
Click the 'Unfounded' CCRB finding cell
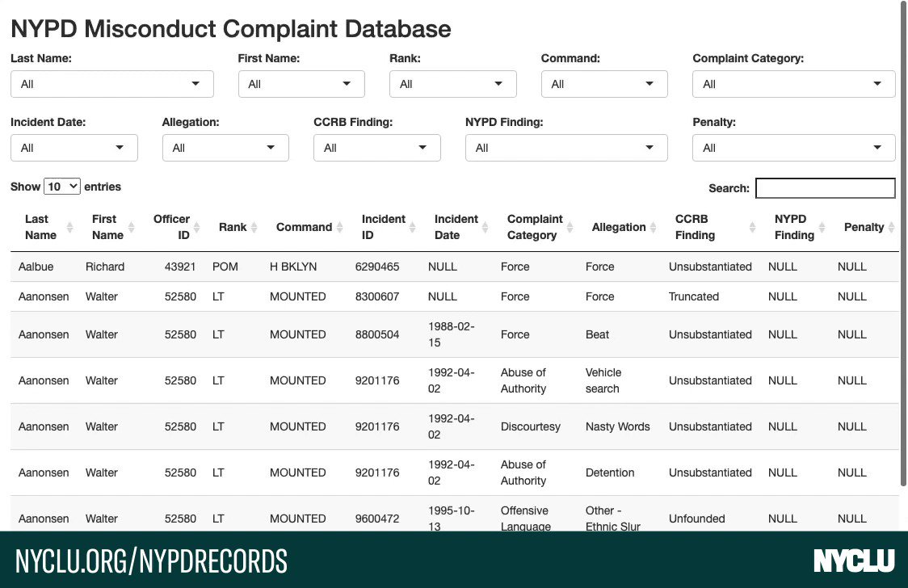tap(696, 519)
